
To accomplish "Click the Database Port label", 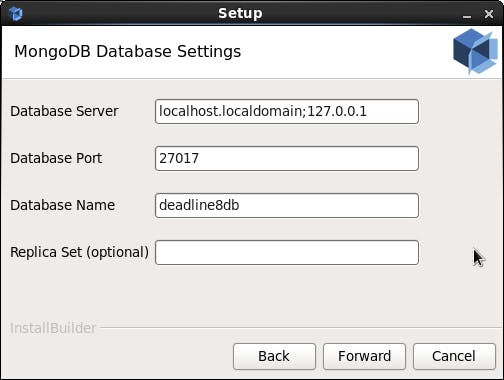I will [x=56, y=158].
